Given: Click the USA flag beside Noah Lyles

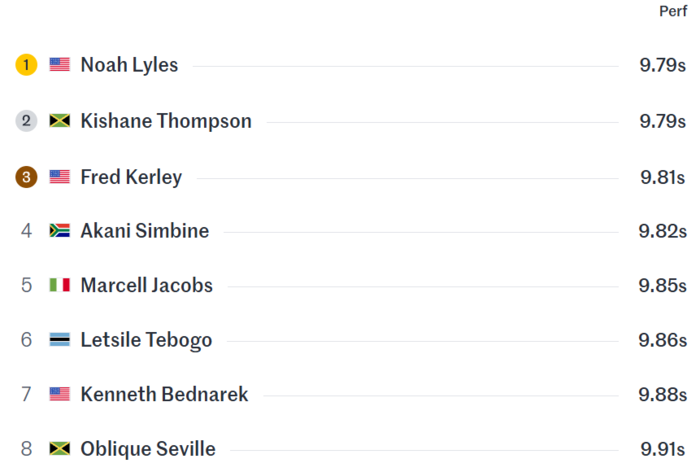Looking at the screenshot, I should (x=60, y=65).
